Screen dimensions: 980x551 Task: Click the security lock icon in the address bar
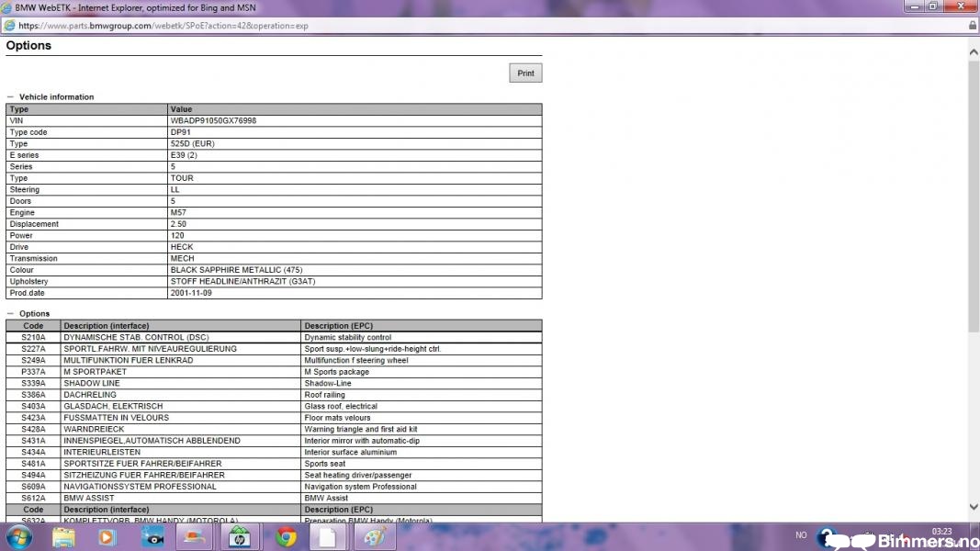pyautogui.click(x=973, y=26)
